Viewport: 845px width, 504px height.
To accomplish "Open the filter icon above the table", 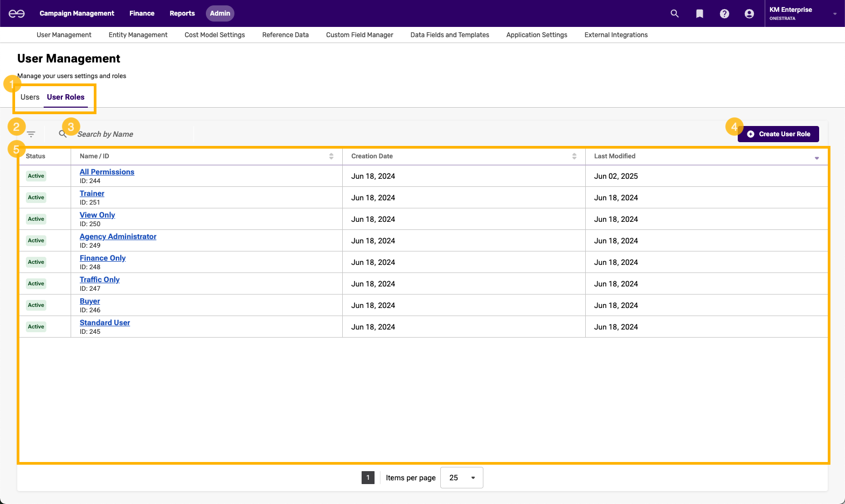I will [31, 134].
